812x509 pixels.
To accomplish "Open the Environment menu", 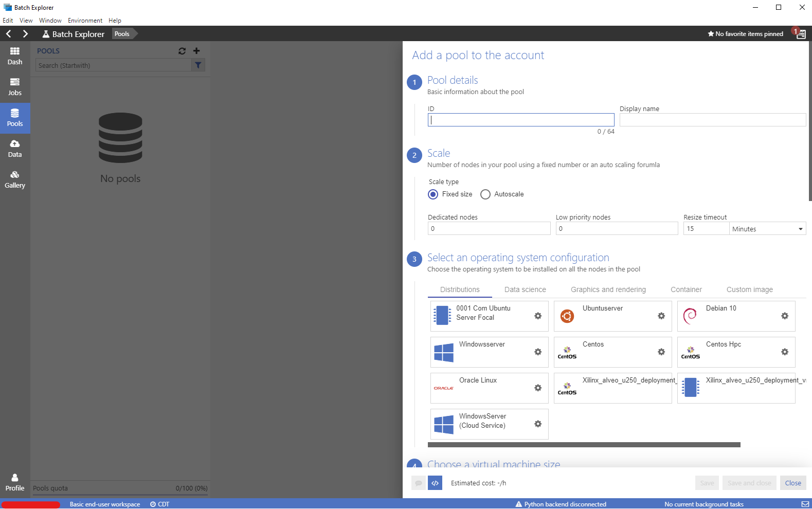I will [x=85, y=21].
